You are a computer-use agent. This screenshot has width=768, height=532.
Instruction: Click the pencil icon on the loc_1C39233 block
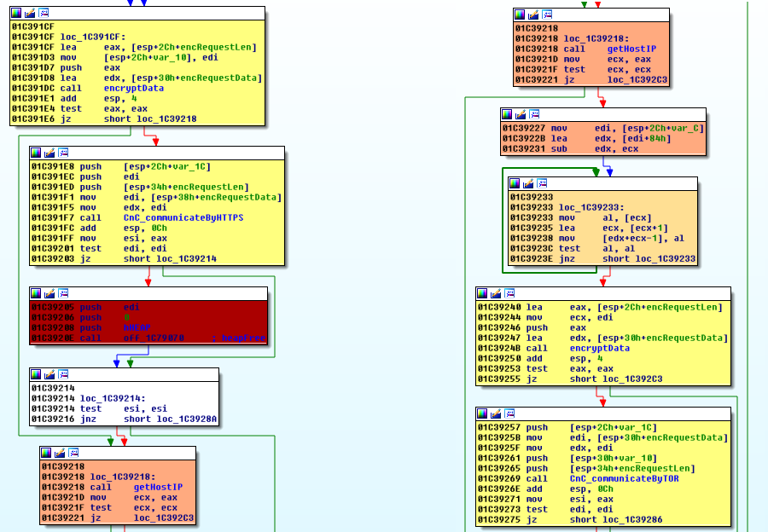point(527,182)
